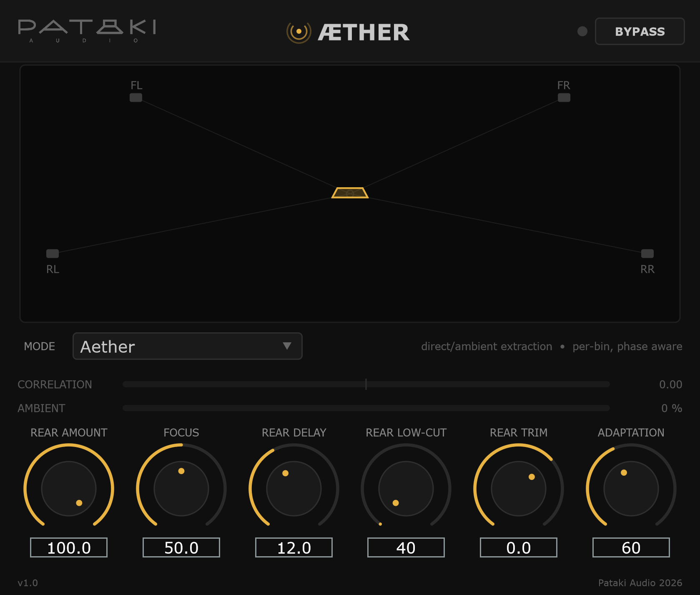
Task: Select the FR speaker marker
Action: point(564,98)
